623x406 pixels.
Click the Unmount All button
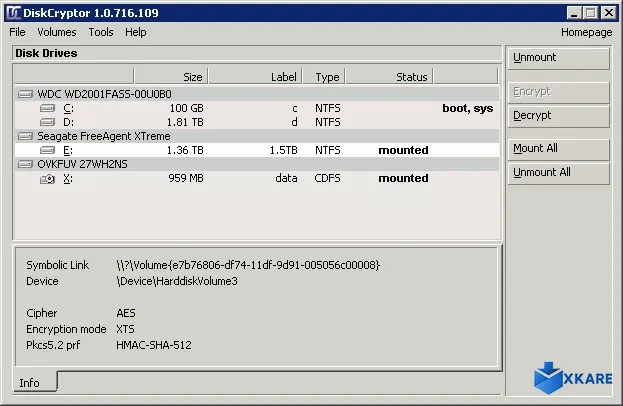pos(558,173)
